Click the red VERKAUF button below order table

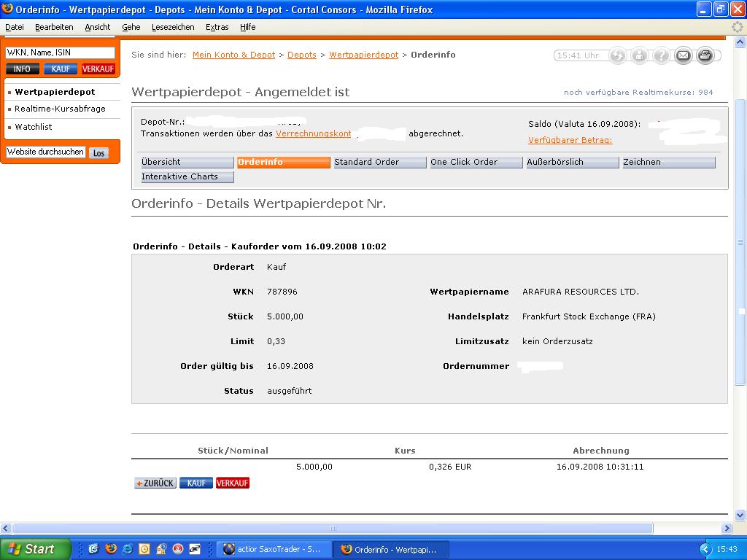pyautogui.click(x=233, y=483)
